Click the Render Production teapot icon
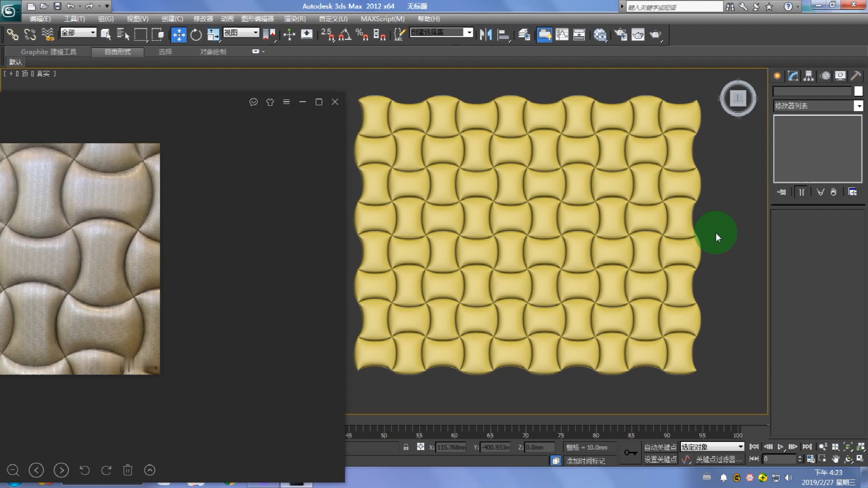The width and height of the screenshot is (868, 488). tap(655, 34)
